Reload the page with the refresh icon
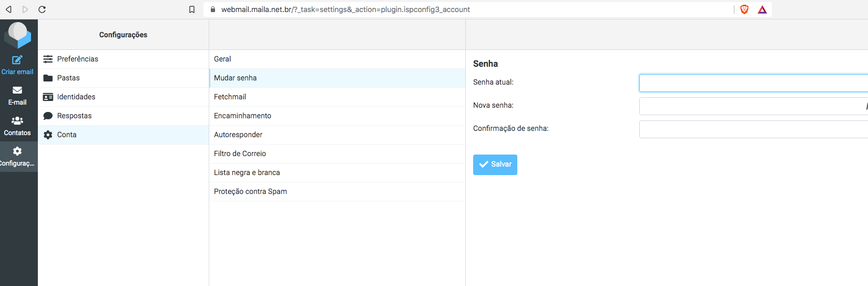 point(42,9)
